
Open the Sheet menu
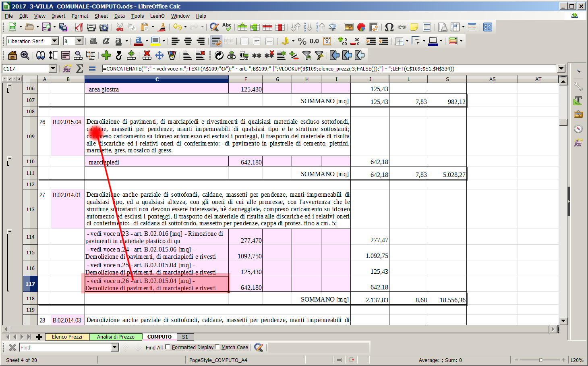tap(101, 16)
